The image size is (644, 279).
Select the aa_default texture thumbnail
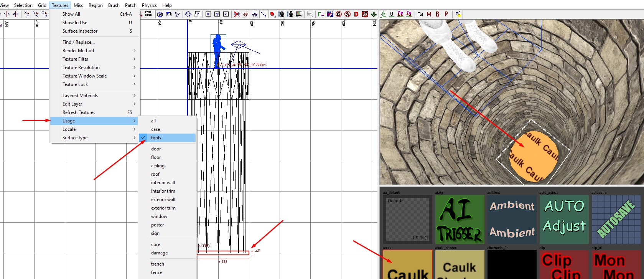tap(407, 220)
